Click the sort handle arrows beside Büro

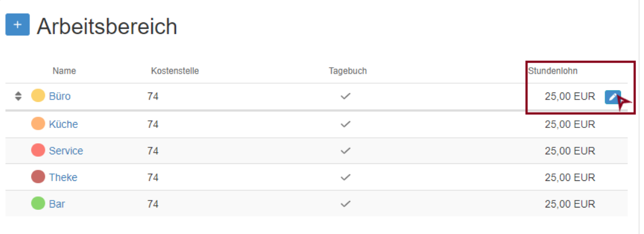(18, 96)
